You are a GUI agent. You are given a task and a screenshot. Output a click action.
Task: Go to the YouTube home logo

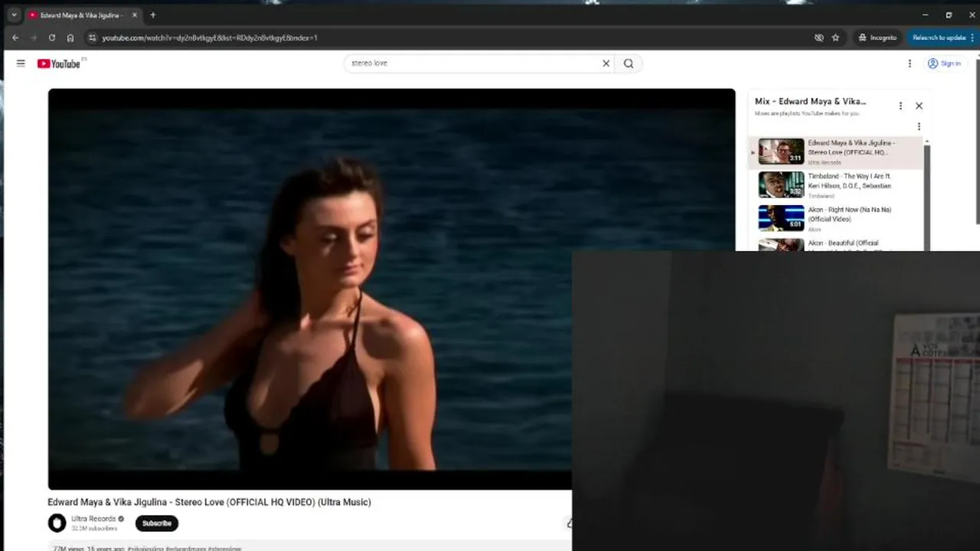point(59,64)
